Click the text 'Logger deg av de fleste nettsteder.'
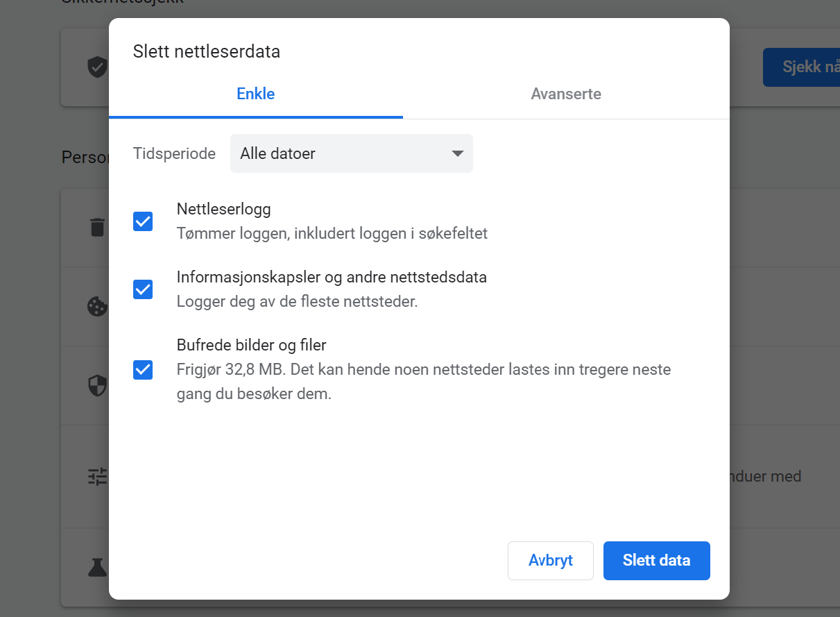Image resolution: width=840 pixels, height=617 pixels. [x=298, y=302]
